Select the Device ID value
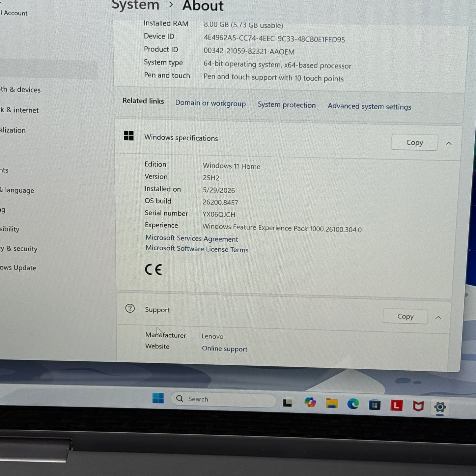This screenshot has height=476, width=476. click(x=274, y=39)
